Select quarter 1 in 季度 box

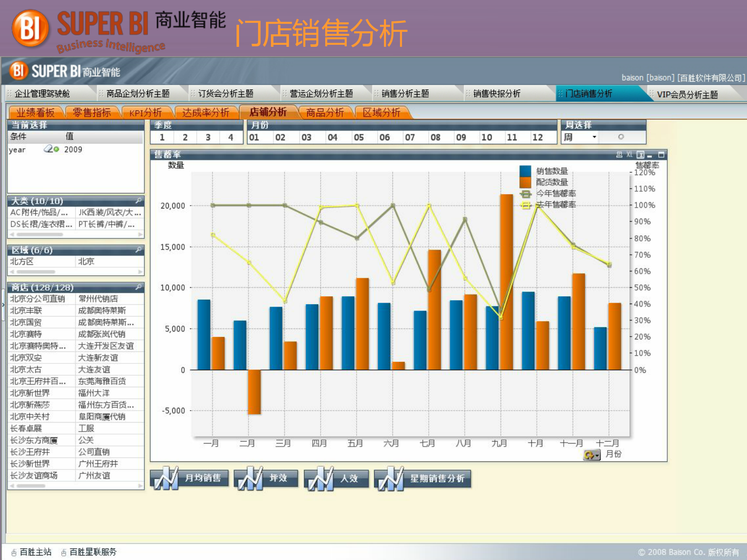pyautogui.click(x=162, y=137)
